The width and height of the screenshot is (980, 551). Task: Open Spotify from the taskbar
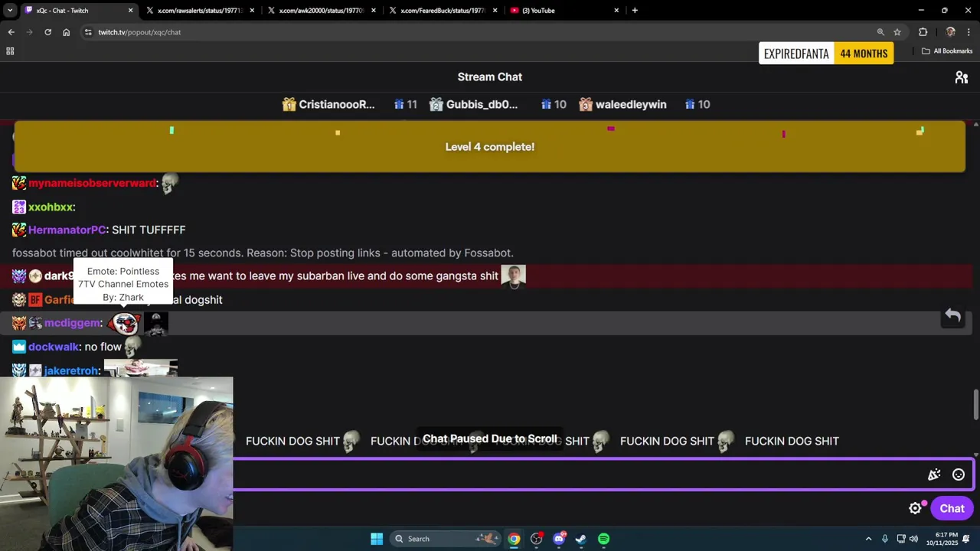coord(603,539)
